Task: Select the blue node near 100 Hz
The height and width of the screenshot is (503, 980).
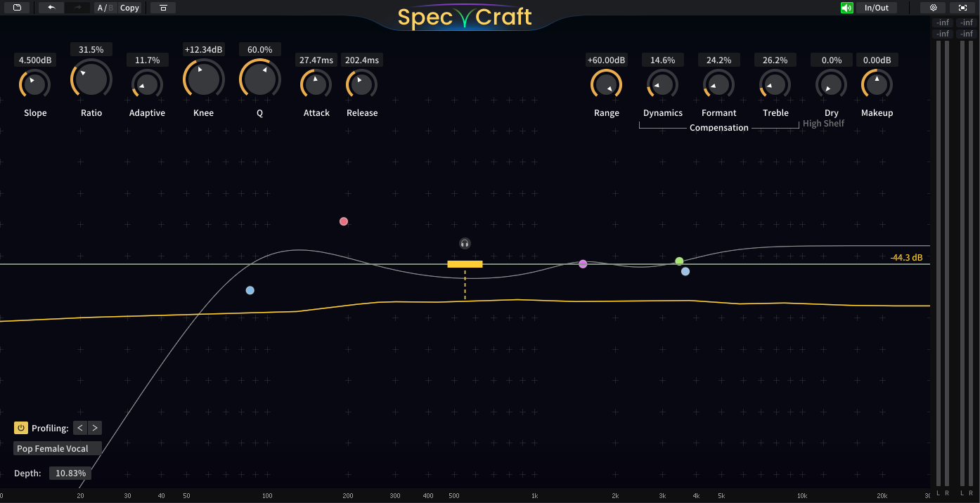Action: click(x=250, y=290)
